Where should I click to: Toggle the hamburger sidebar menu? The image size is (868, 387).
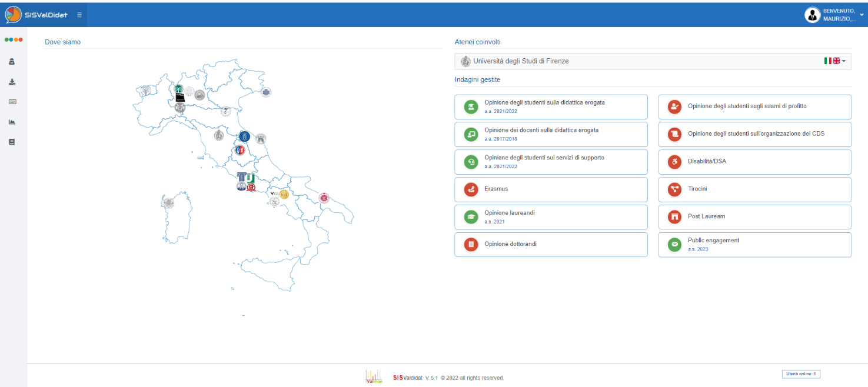click(x=79, y=15)
